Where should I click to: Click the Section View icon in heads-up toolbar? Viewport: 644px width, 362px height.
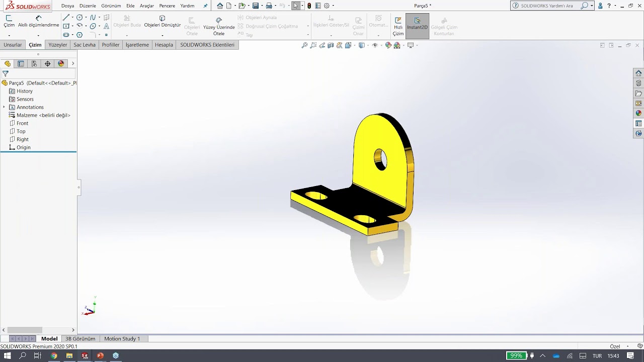pyautogui.click(x=331, y=45)
